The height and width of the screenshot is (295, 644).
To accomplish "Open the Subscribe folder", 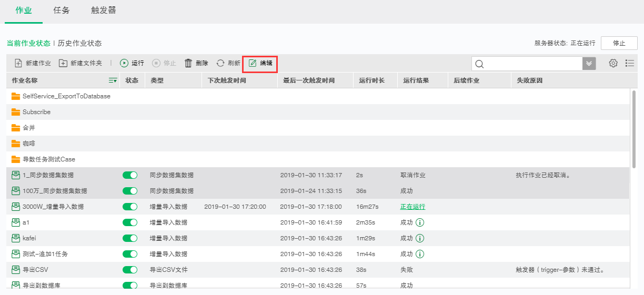I will pyautogui.click(x=36, y=112).
